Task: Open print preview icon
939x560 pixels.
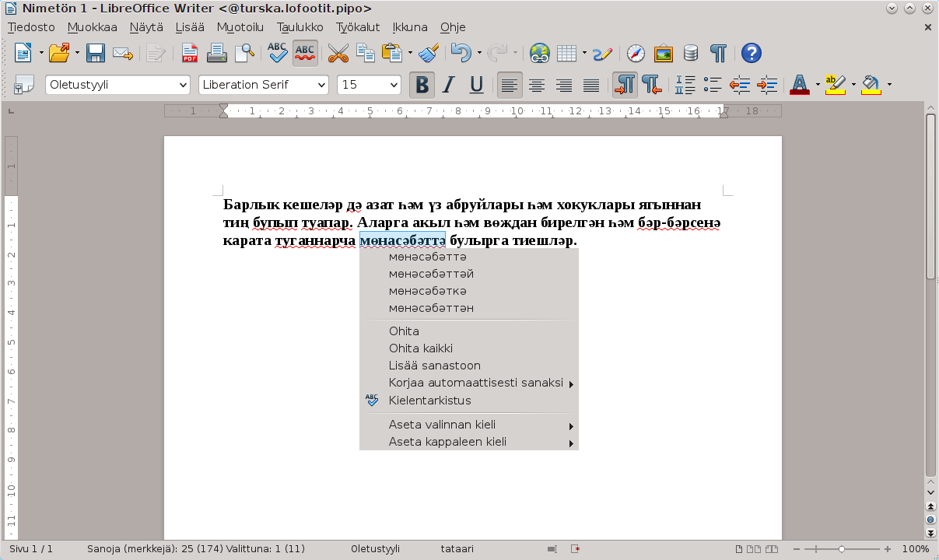Action: 245,53
